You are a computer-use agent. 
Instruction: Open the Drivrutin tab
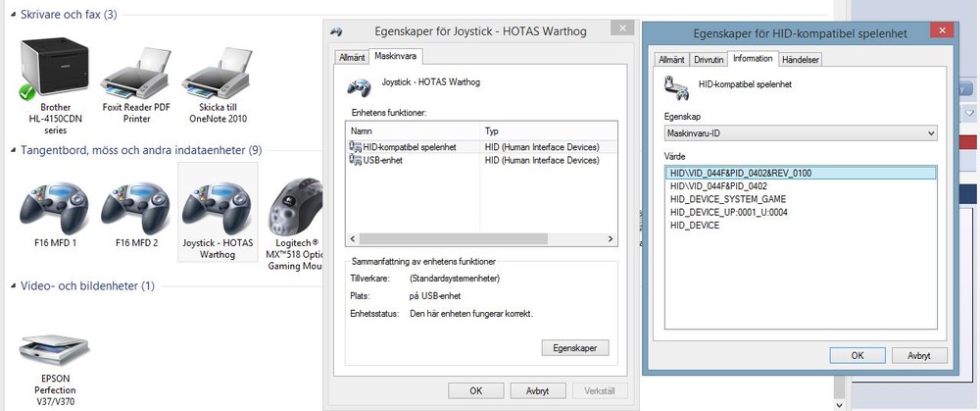[x=709, y=59]
